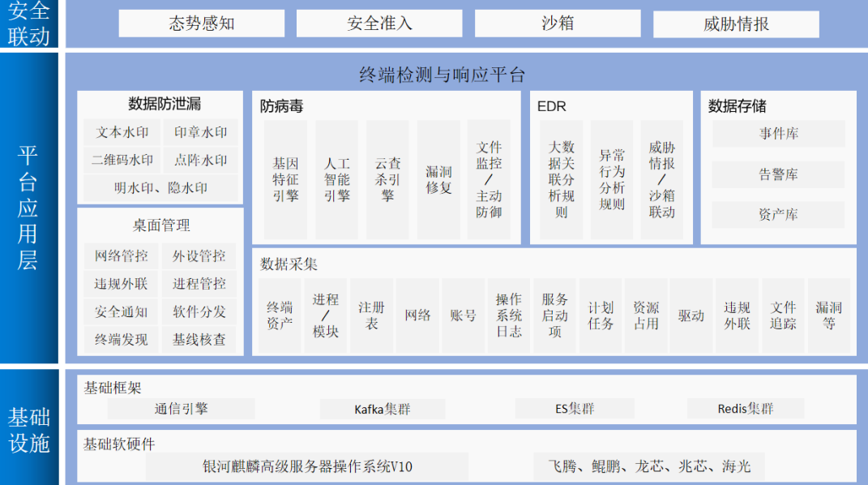
Task: Click the 计划任务 data collection block
Action: tap(601, 315)
